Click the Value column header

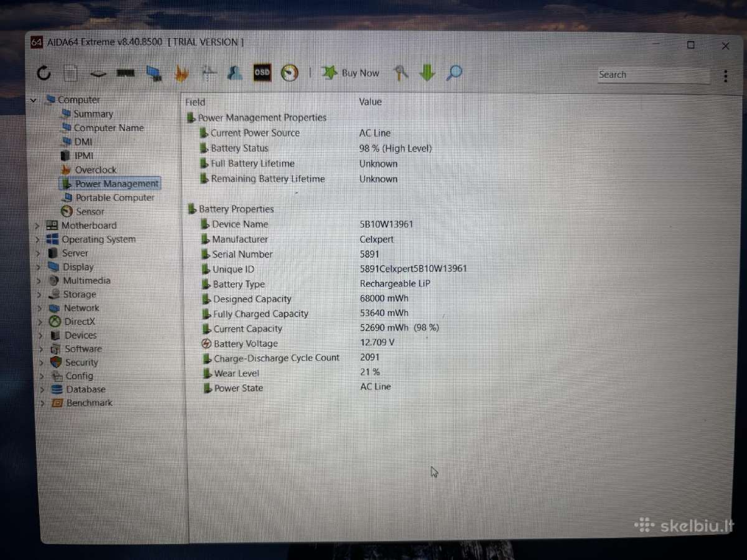coord(370,101)
